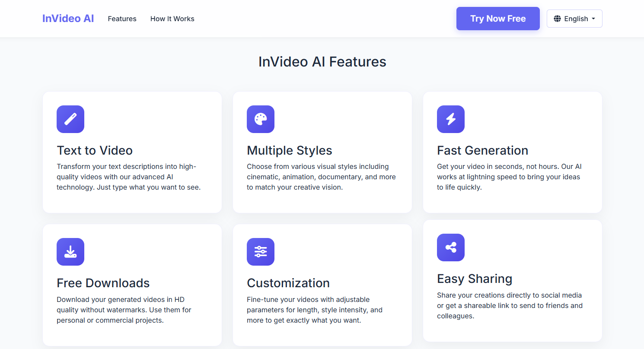Viewport: 644px width, 349px height.
Task: Select the Fast Generation card title
Action: 483,150
